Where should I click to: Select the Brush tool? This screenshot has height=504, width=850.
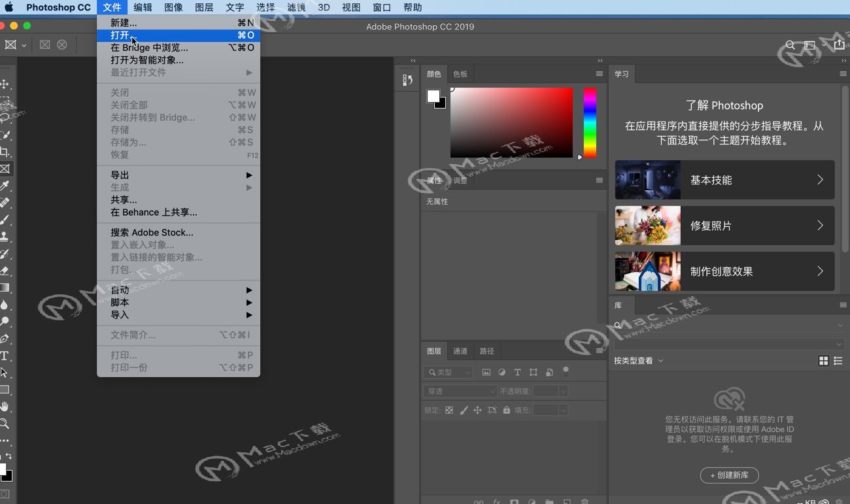[x=5, y=220]
